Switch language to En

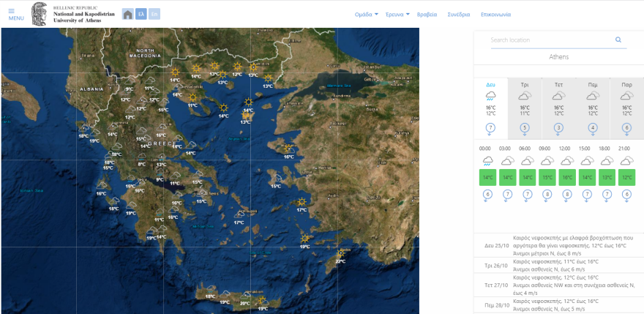click(x=154, y=14)
